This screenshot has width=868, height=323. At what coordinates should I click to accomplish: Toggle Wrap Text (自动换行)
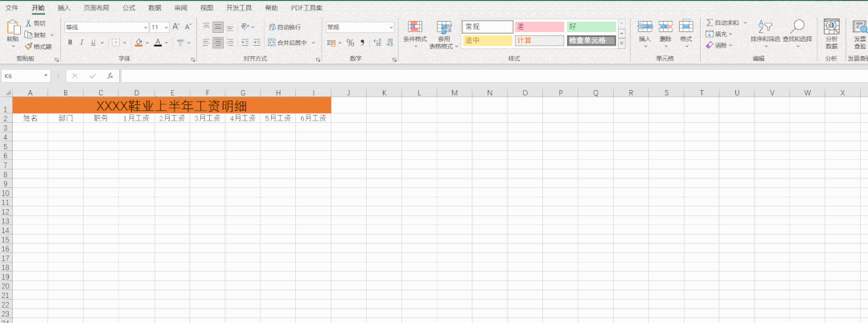coord(285,27)
